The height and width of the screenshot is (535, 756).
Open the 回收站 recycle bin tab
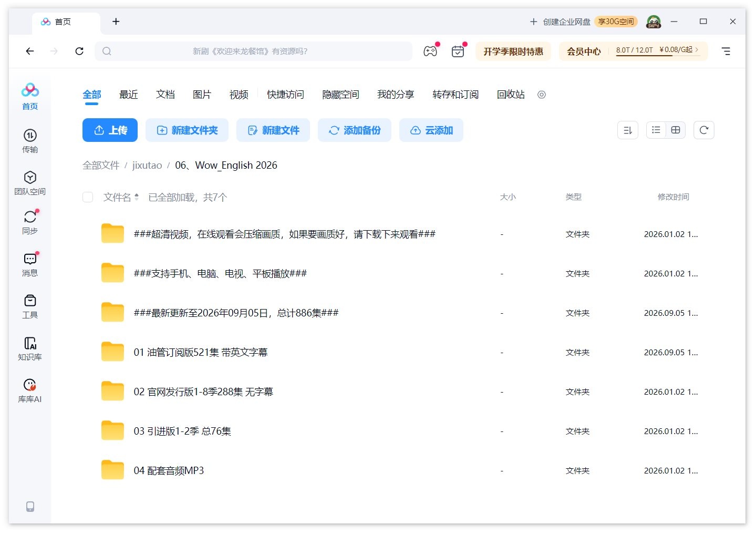tap(511, 95)
